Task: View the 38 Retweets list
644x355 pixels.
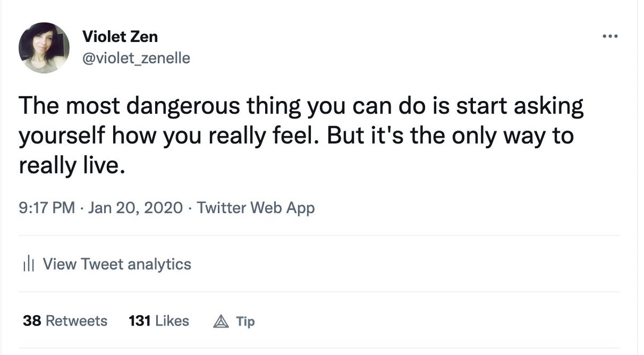Action: [x=65, y=321]
